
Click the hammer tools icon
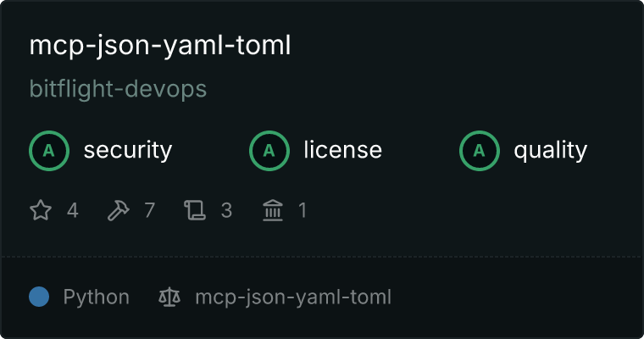[119, 210]
